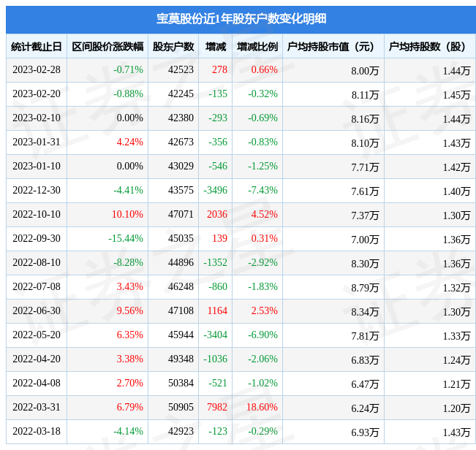The image size is (476, 450).
Task: Click change ratio 0.66%
Action: tap(265, 69)
